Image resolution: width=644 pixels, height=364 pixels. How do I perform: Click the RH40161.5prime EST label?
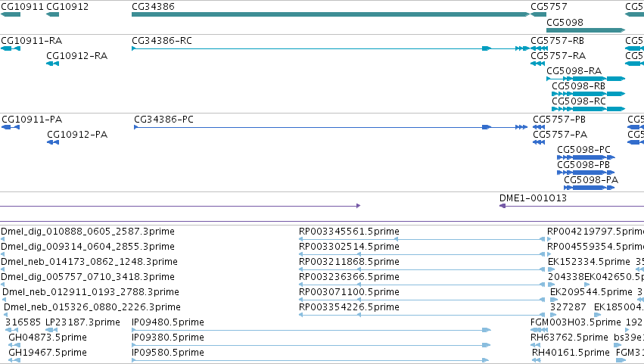571,353
